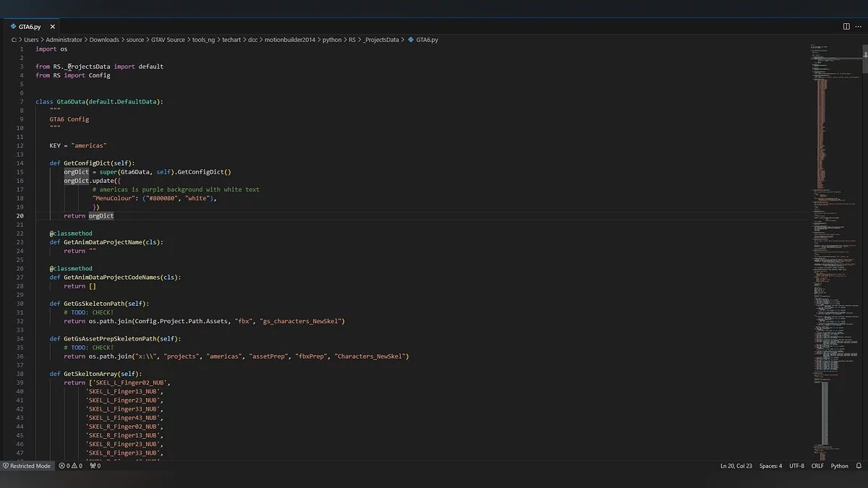Close the GTA6.py editor tab

tap(52, 27)
